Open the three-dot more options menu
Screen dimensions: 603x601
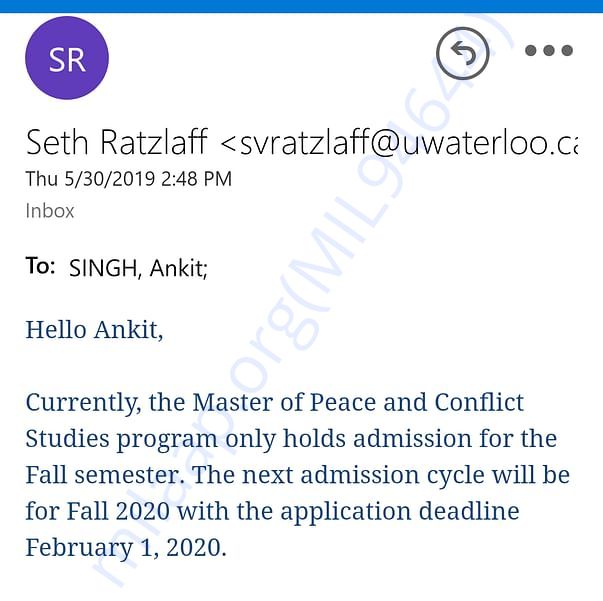[x=549, y=50]
